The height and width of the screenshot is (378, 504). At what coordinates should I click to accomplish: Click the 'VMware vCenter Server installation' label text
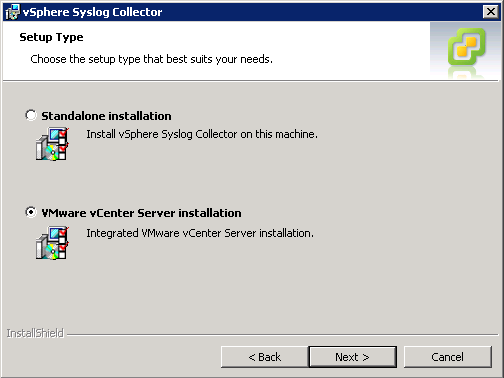(x=141, y=213)
